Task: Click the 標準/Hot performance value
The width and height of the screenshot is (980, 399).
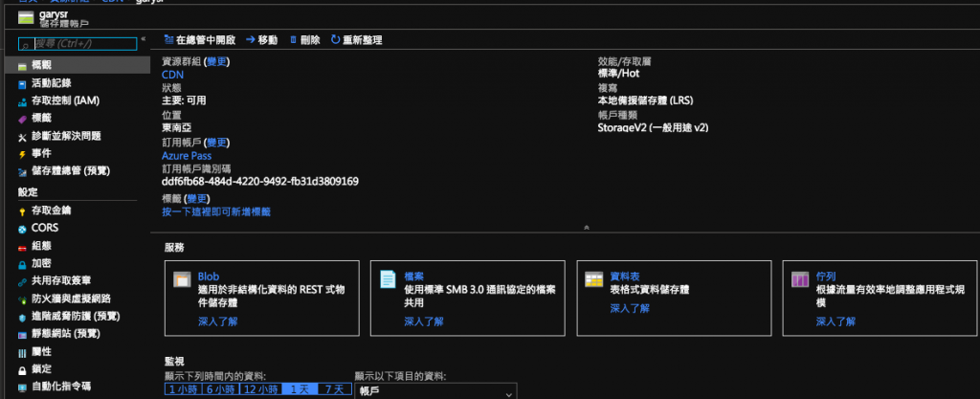Action: pyautogui.click(x=619, y=73)
